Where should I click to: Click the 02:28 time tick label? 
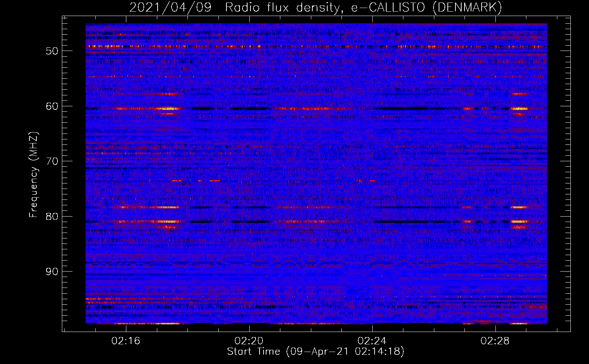(495, 341)
